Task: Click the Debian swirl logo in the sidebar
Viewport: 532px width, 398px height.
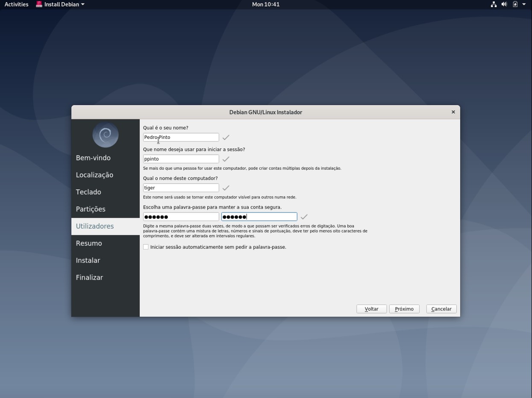Action: point(105,134)
